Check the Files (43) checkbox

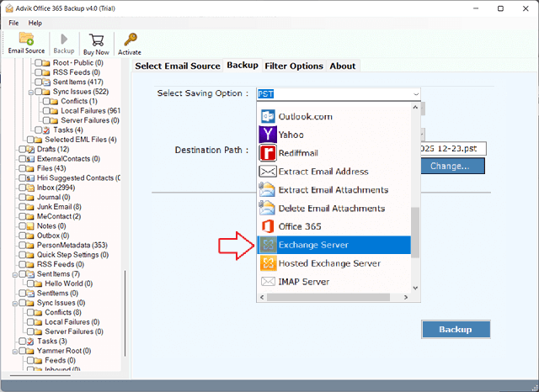pos(23,168)
